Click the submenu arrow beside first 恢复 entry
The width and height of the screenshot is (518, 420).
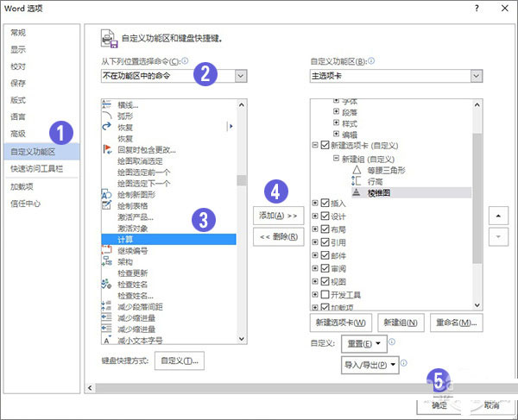click(x=231, y=126)
